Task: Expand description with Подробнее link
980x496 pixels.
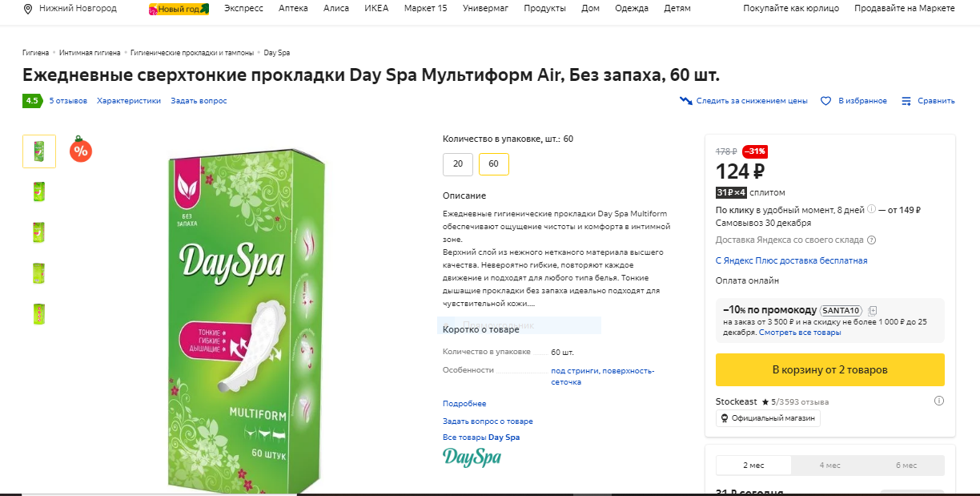Action: pos(464,403)
